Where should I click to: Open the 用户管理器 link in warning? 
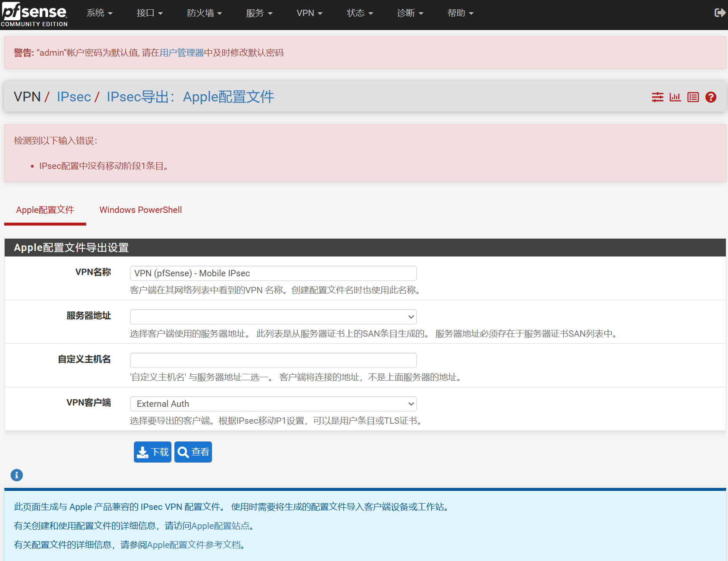point(182,53)
